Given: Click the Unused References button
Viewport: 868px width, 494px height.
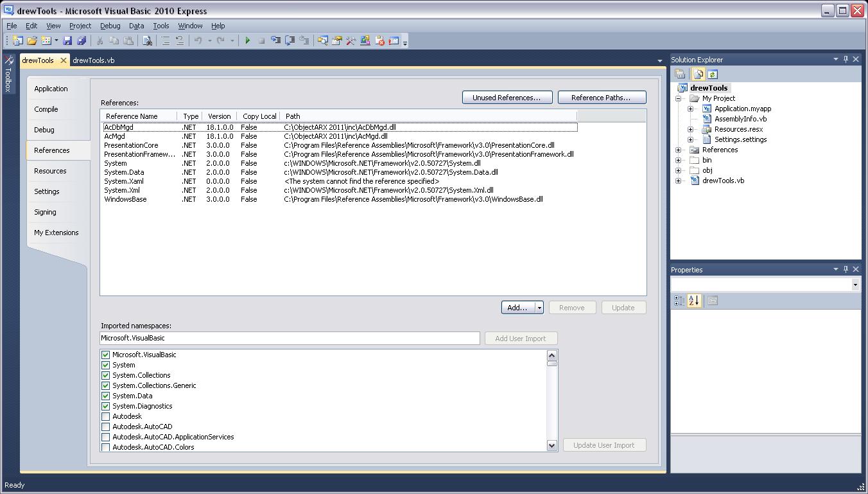Looking at the screenshot, I should point(507,98).
